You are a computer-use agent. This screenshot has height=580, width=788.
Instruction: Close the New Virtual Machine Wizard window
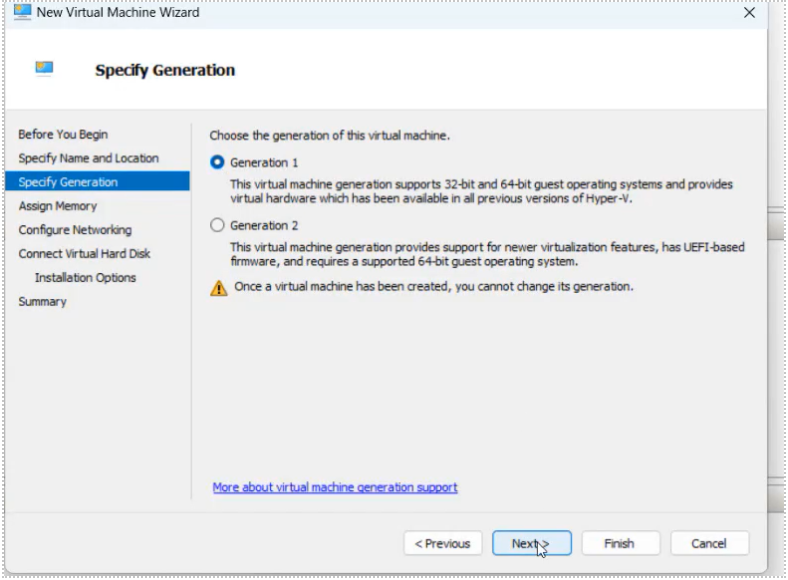[x=749, y=13]
